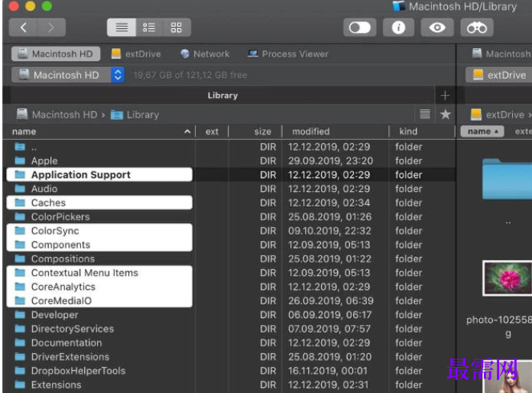532x393 pixels.
Task: Open search with the binoculars icon
Action: point(477,28)
